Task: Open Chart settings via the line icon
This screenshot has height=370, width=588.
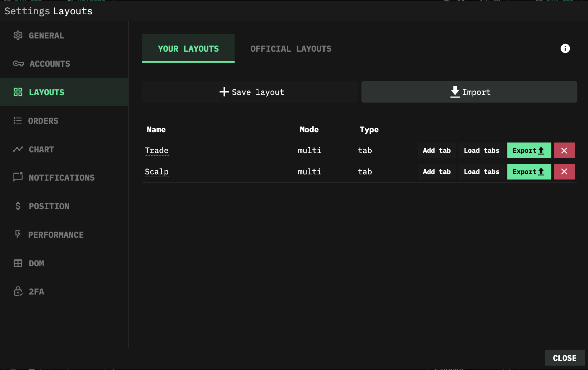Action: (x=18, y=149)
